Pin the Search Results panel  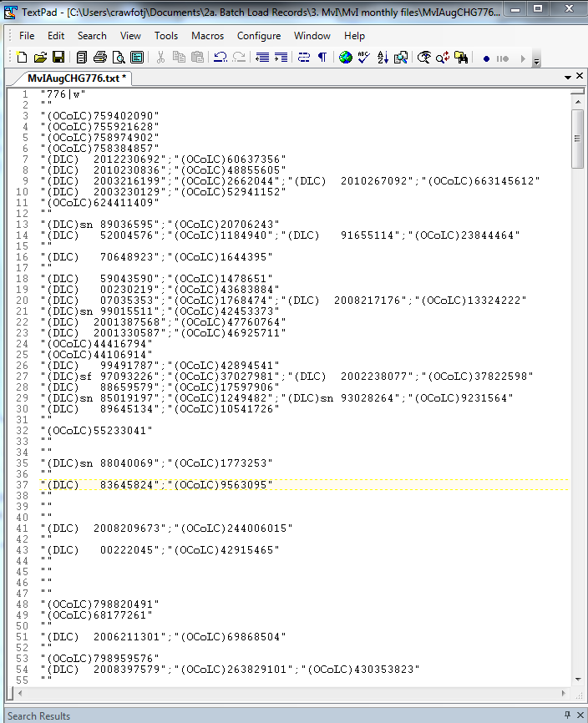[567, 715]
